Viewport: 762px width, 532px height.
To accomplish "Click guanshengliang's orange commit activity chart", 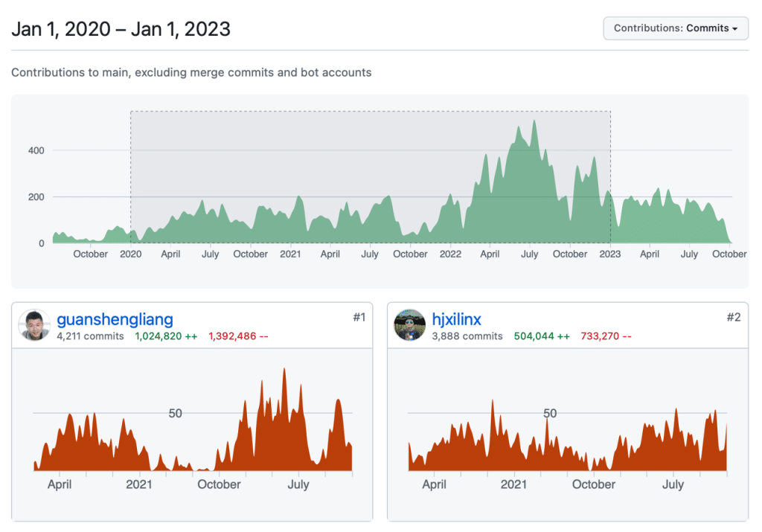I will [193, 439].
